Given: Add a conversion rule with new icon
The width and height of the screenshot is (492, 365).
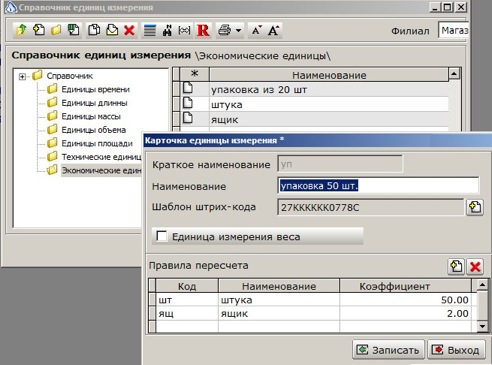Looking at the screenshot, I should [x=456, y=266].
